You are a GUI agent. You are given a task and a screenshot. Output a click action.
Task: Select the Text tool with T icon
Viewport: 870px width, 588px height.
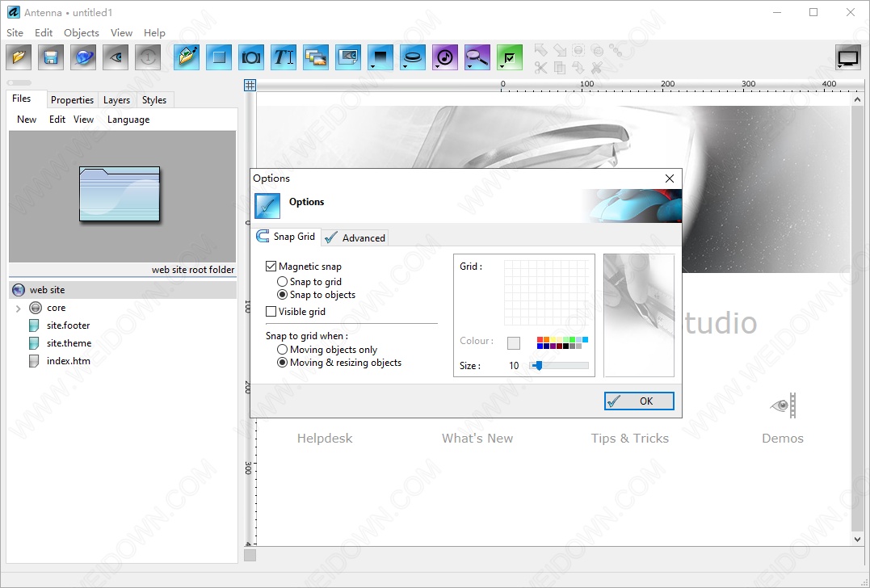(x=284, y=57)
